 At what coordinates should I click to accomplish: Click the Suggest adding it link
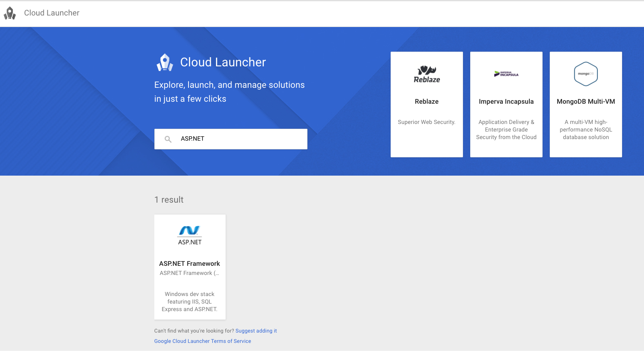(256, 331)
